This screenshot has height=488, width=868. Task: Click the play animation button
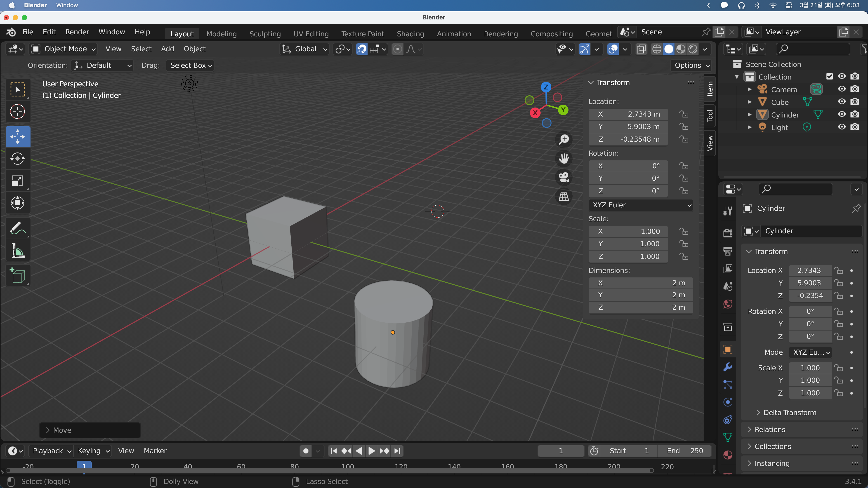point(371,451)
